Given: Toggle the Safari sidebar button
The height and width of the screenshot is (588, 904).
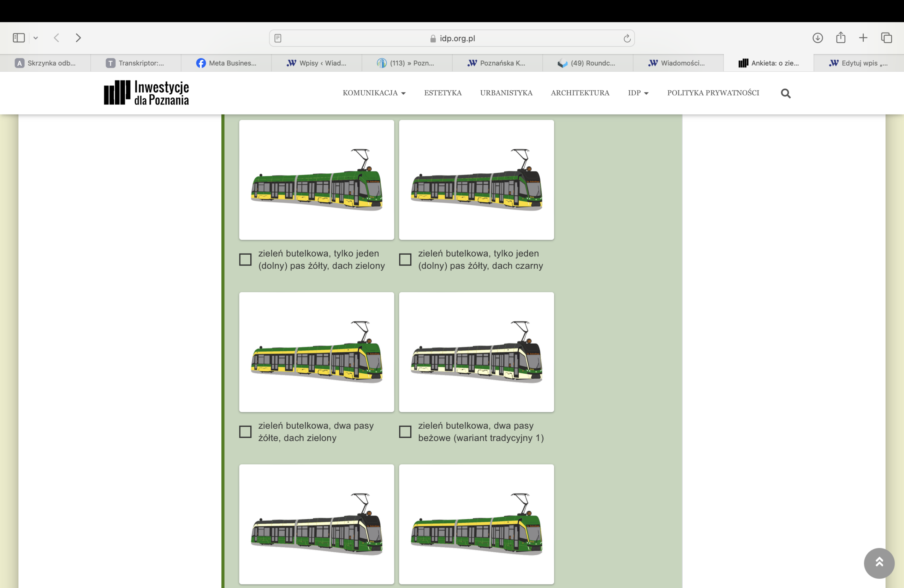Looking at the screenshot, I should pyautogui.click(x=19, y=38).
